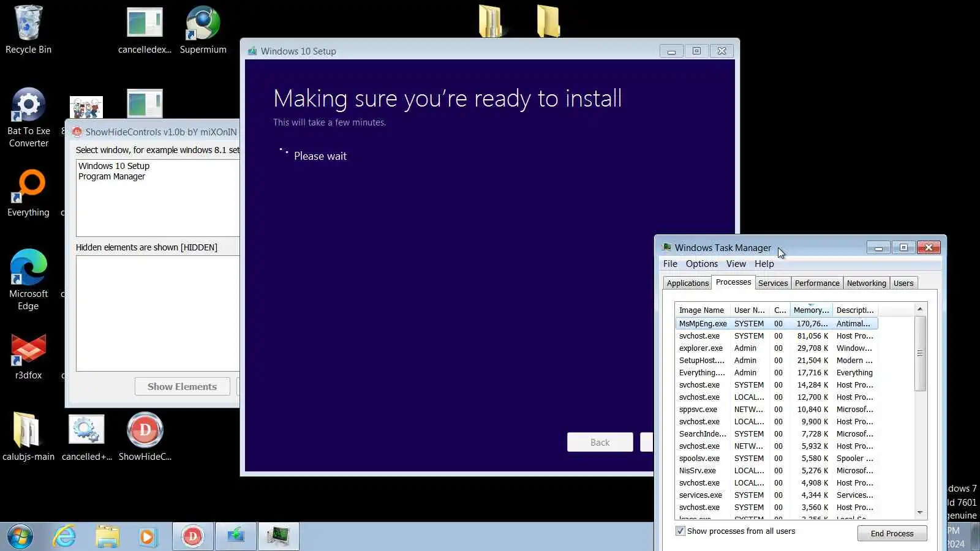Viewport: 980px width, 551px height.
Task: Switch to Task Manager taskbar button
Action: 279,537
